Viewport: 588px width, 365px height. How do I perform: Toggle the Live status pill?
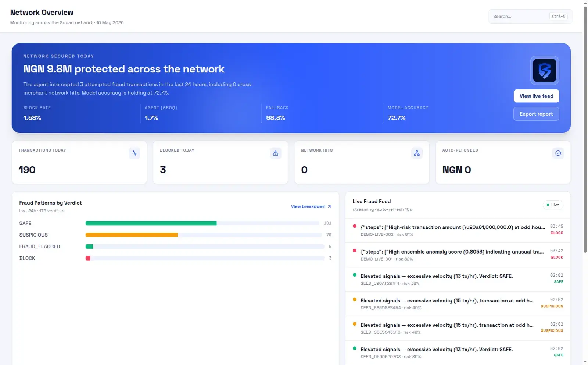(553, 205)
